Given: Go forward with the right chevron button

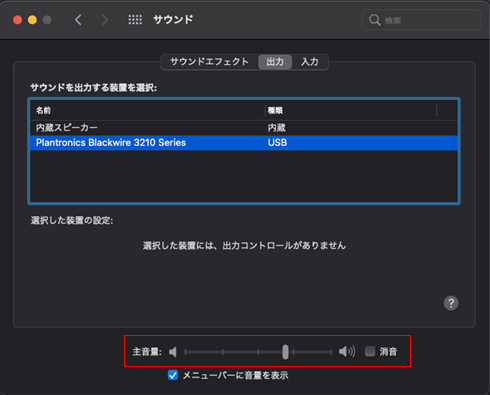Looking at the screenshot, I should pyautogui.click(x=105, y=20).
